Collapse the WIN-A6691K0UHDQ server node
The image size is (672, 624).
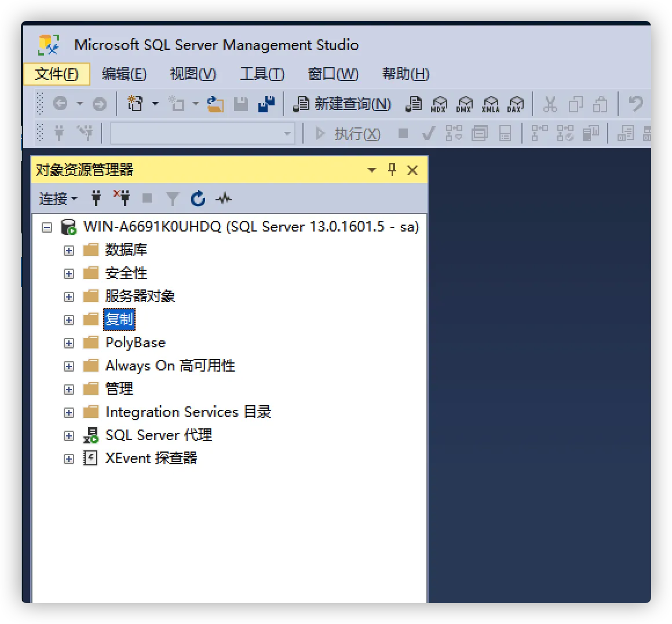point(47,227)
